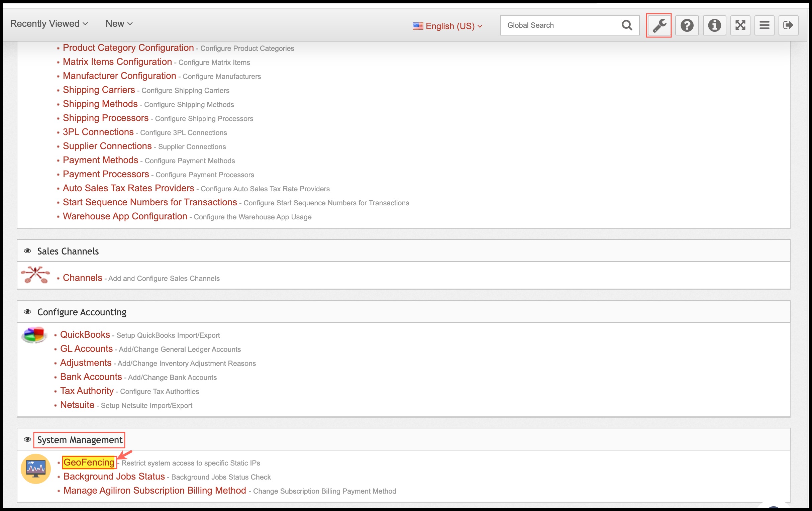
Task: Open the Channels configuration link
Action: click(x=82, y=278)
